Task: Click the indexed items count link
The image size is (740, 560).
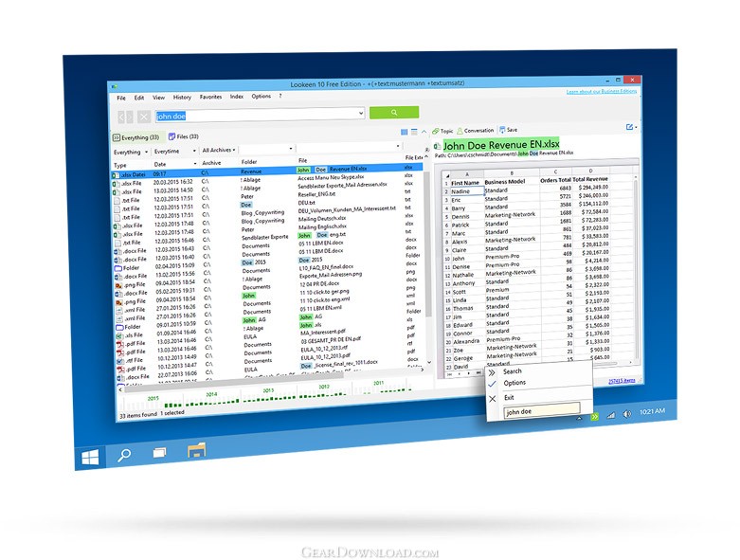Action: [x=621, y=381]
